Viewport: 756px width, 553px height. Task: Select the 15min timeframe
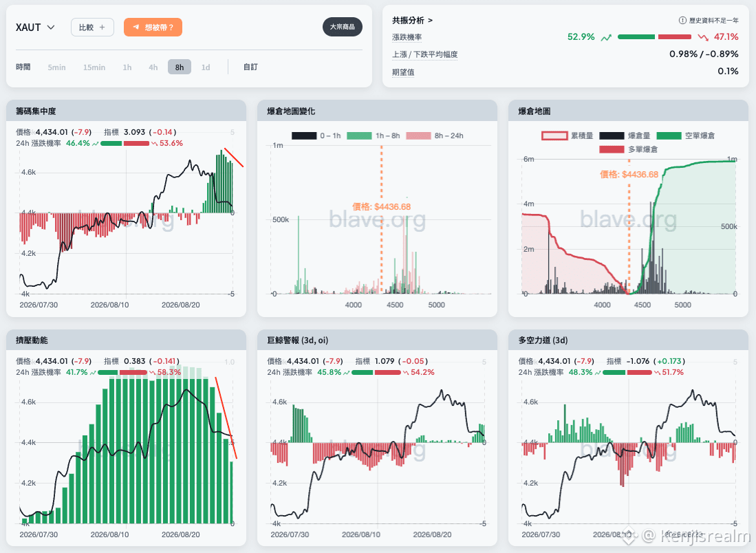tap(94, 67)
